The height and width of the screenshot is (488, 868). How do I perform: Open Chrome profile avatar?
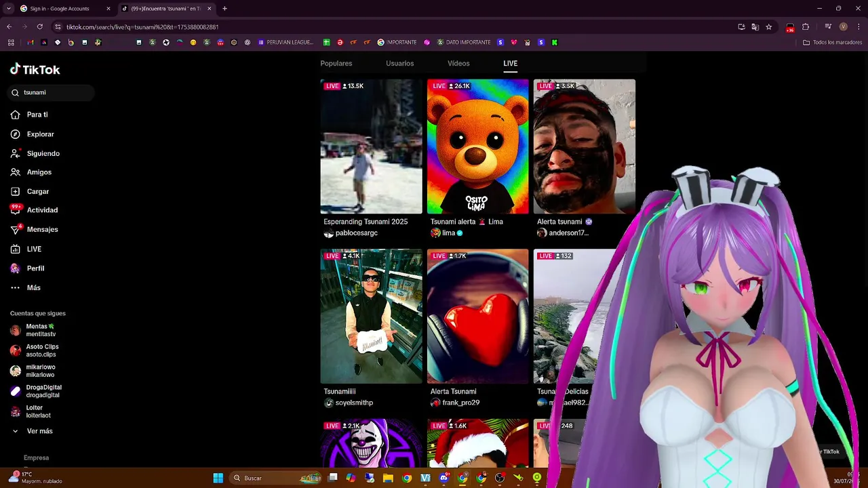[843, 26]
